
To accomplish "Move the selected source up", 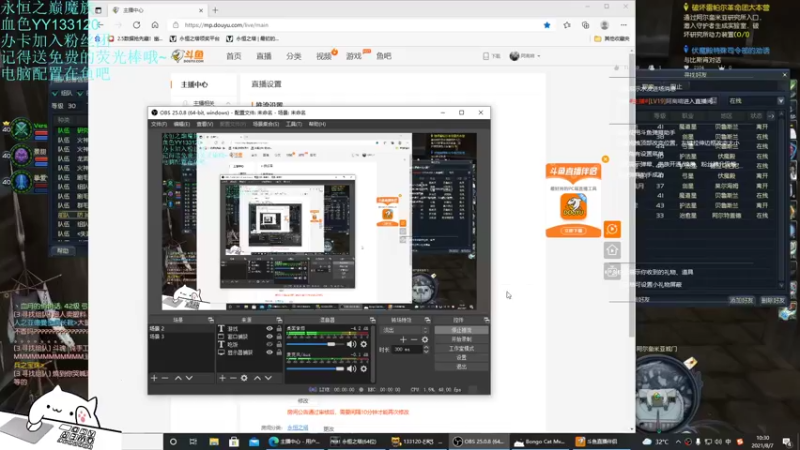I will (257, 378).
